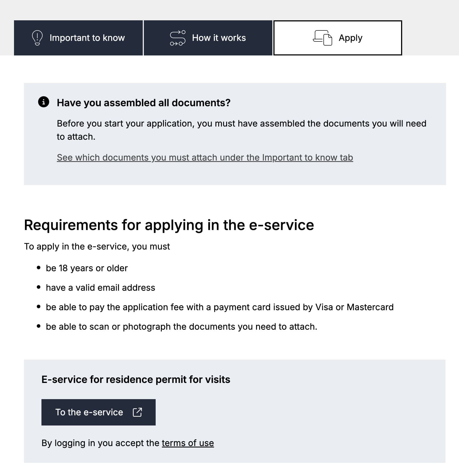459x476 pixels.
Task: Click the 'Have you assembled all documents?' heading
Action: pyautogui.click(x=144, y=103)
